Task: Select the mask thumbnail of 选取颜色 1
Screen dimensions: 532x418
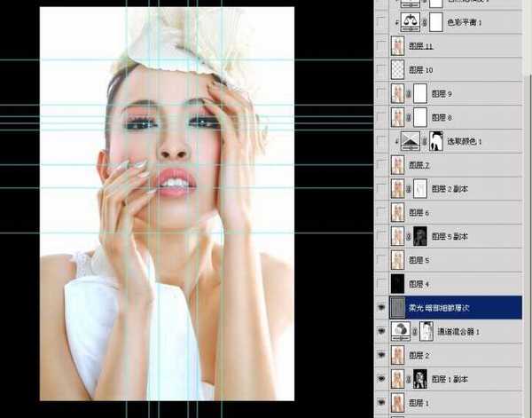Action: 436,140
